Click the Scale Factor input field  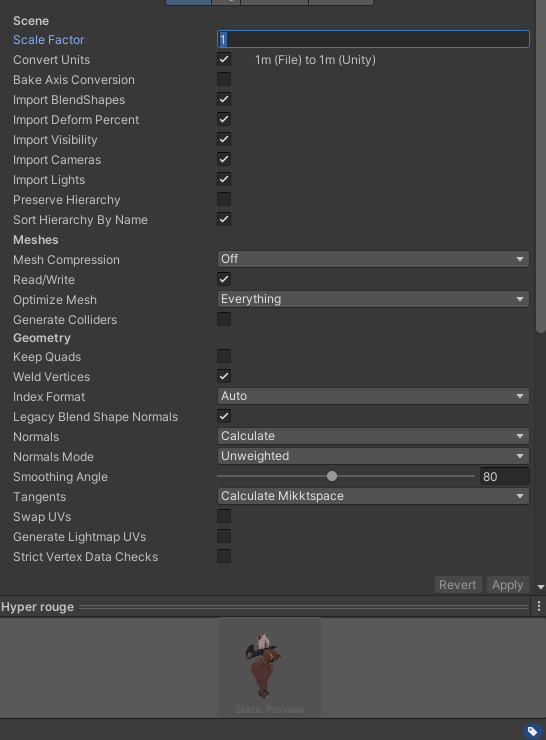[x=373, y=39]
